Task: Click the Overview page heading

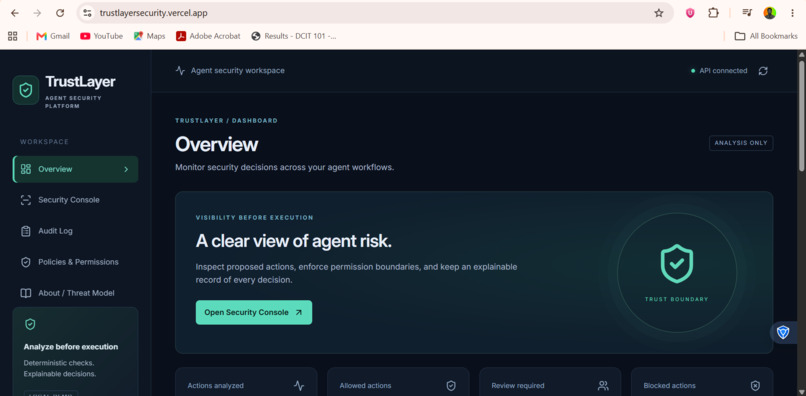Action: tap(216, 145)
